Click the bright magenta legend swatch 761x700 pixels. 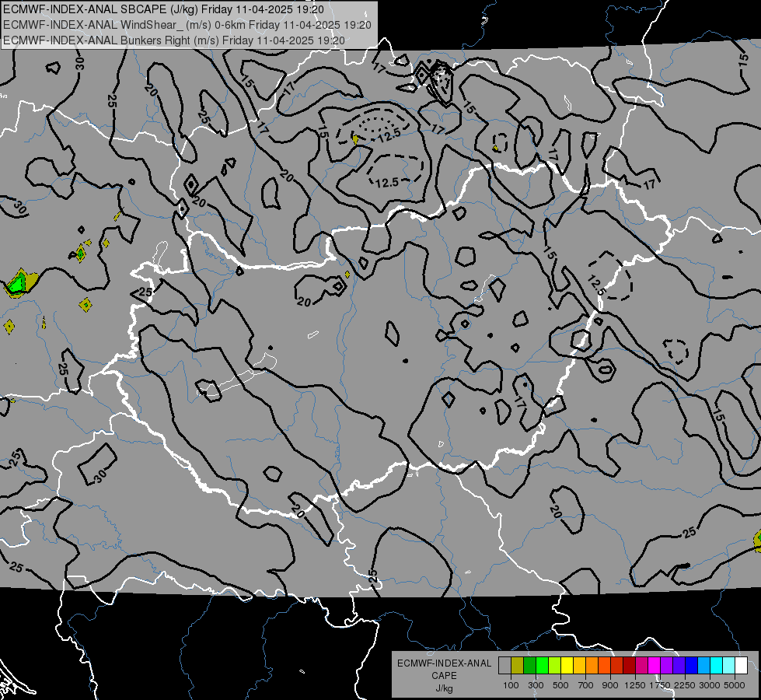(x=655, y=665)
